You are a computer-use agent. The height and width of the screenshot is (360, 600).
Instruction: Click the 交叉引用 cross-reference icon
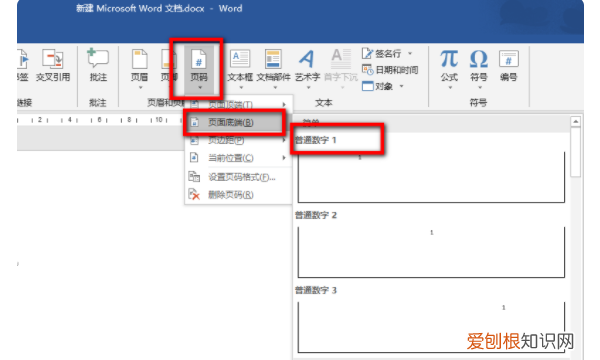tap(53, 59)
